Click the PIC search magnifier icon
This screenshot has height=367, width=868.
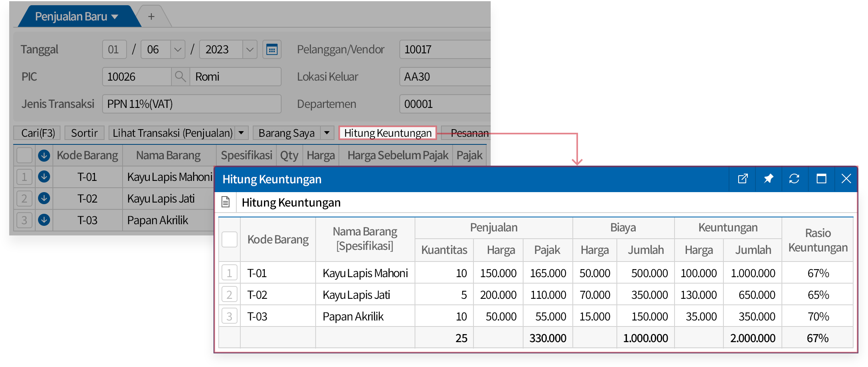tap(180, 77)
